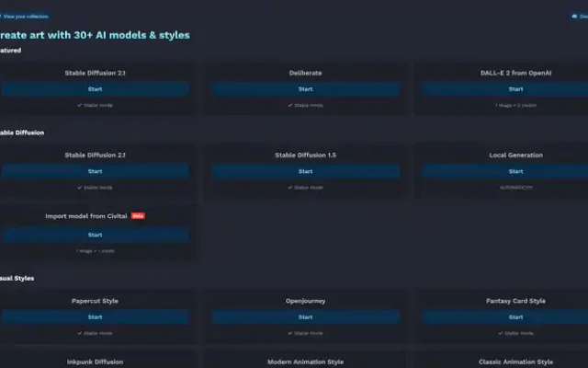Start Import model from Civitai
This screenshot has width=588, height=368.
(x=95, y=235)
